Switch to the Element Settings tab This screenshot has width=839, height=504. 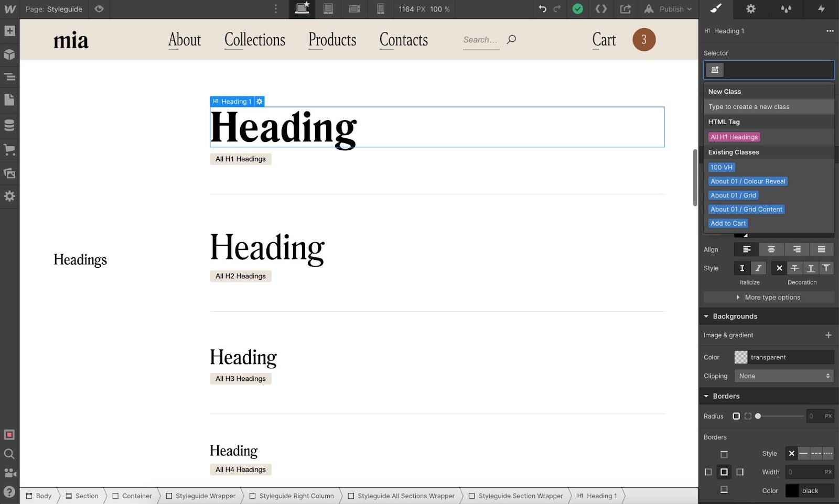(751, 9)
